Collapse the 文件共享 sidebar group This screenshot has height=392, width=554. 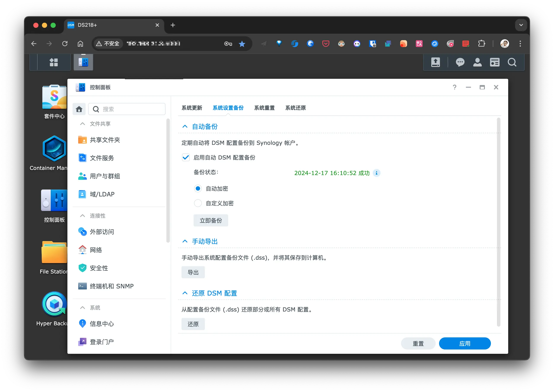click(82, 124)
